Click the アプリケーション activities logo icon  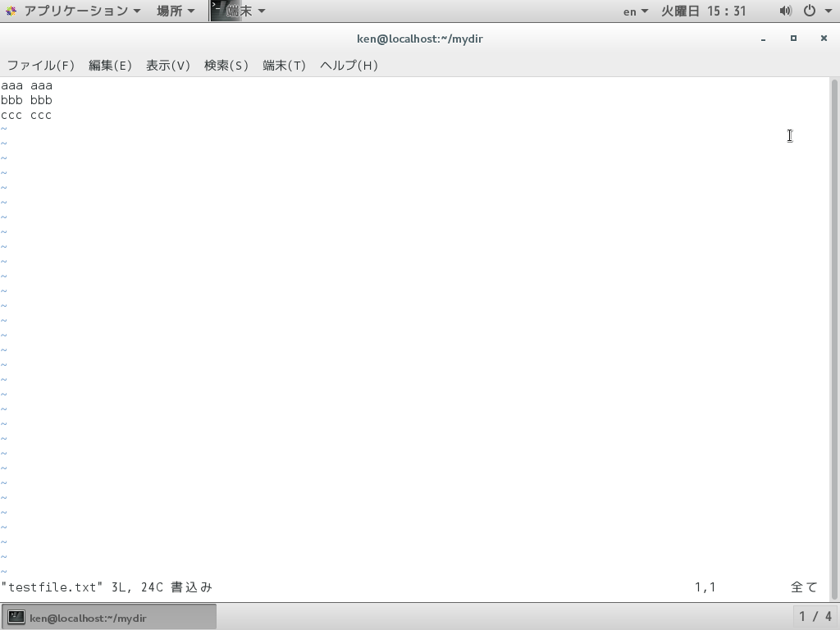click(x=11, y=11)
